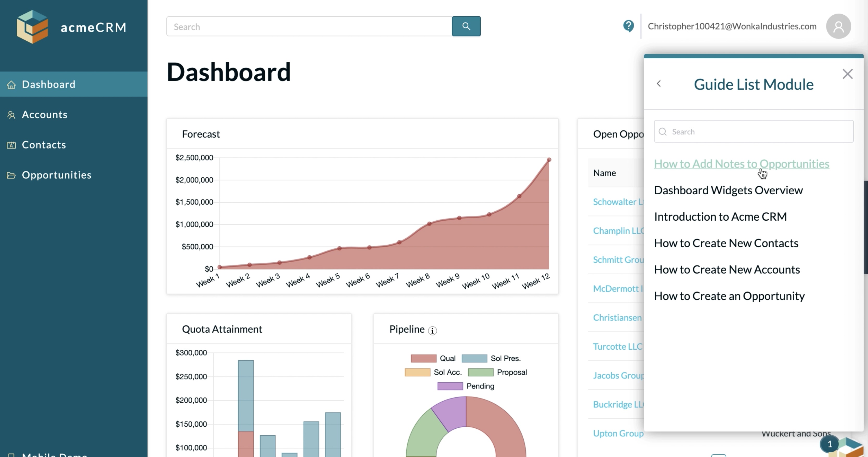Open Accounts in the sidebar

tap(45, 115)
